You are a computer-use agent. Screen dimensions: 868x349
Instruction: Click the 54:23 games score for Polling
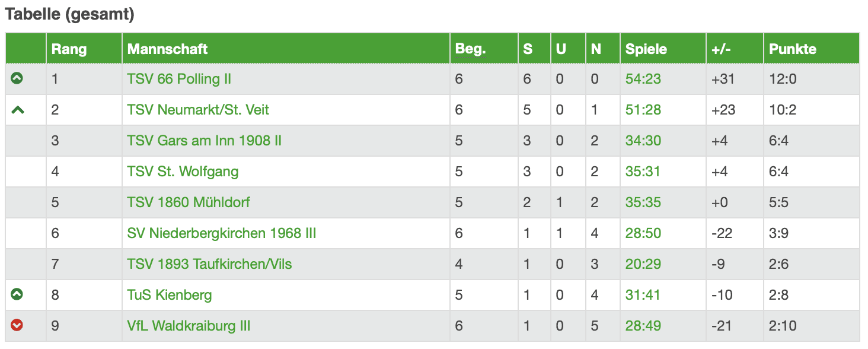[x=643, y=79]
